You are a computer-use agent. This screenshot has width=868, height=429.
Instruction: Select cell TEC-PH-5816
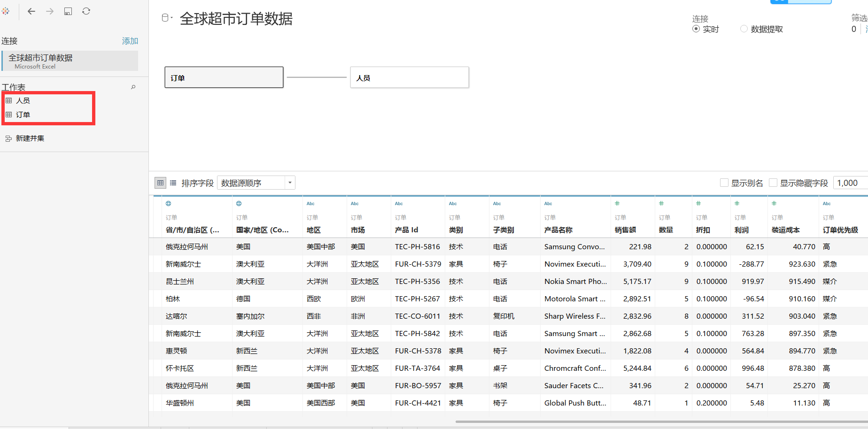tap(418, 247)
